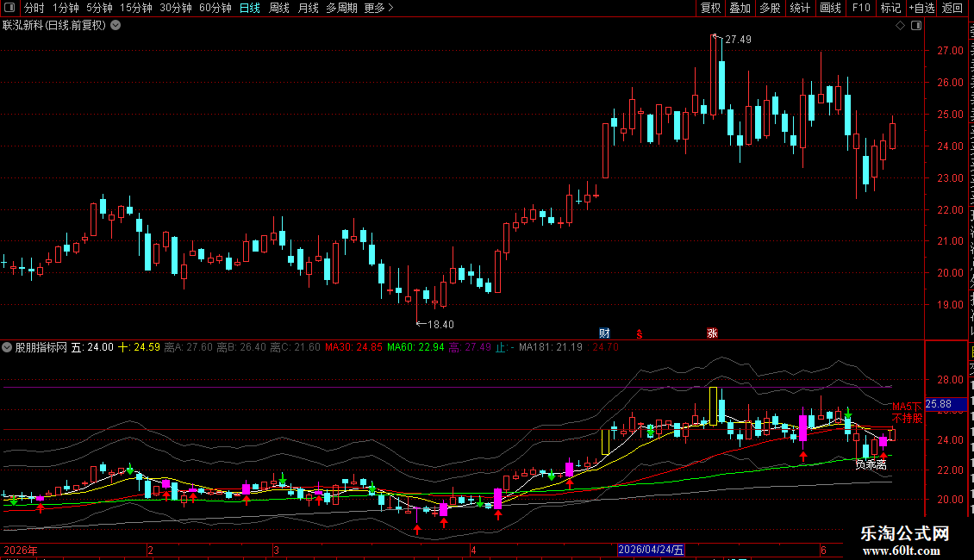Image resolution: width=974 pixels, height=560 pixels.
Task: Select the 30分钟 period tab
Action: pos(176,8)
